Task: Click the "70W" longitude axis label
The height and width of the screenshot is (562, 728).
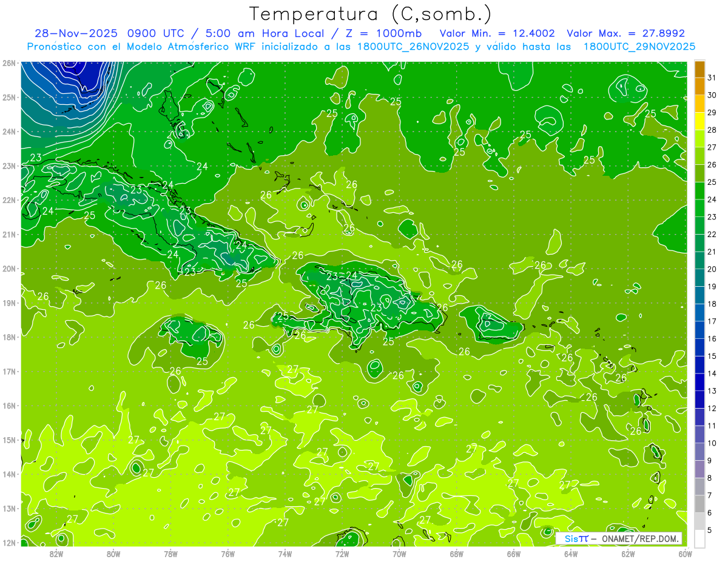Action: pyautogui.click(x=399, y=554)
